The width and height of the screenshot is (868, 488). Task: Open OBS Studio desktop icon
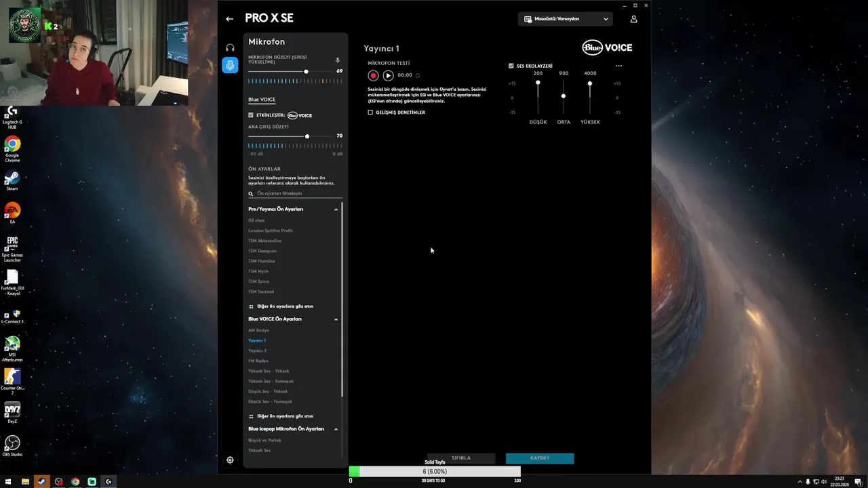tap(12, 446)
